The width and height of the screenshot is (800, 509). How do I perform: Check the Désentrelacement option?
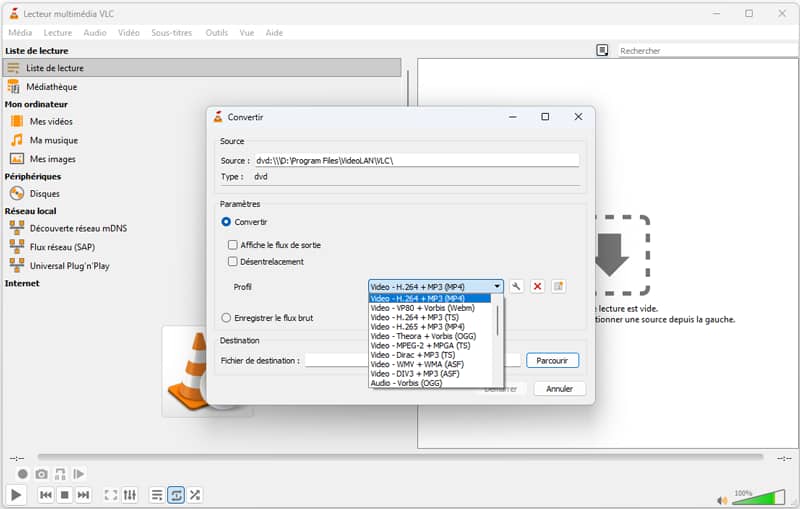[233, 262]
